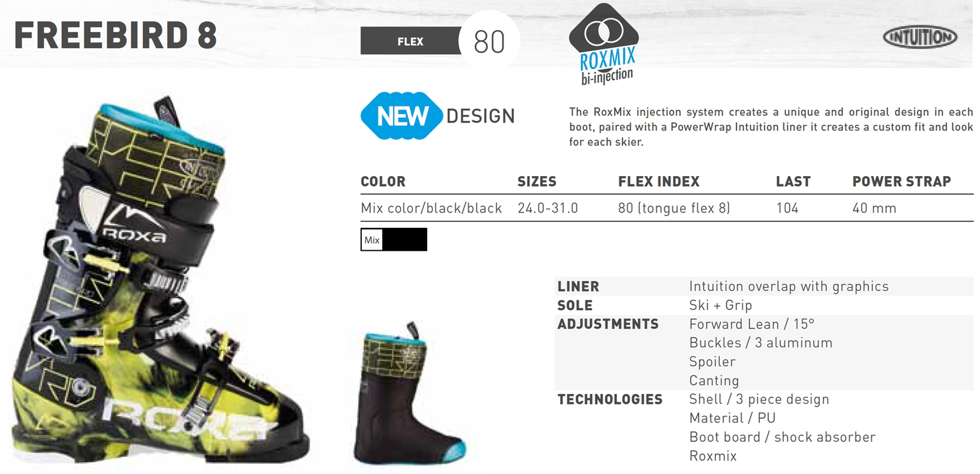Click the SIZES column header

coord(537,181)
